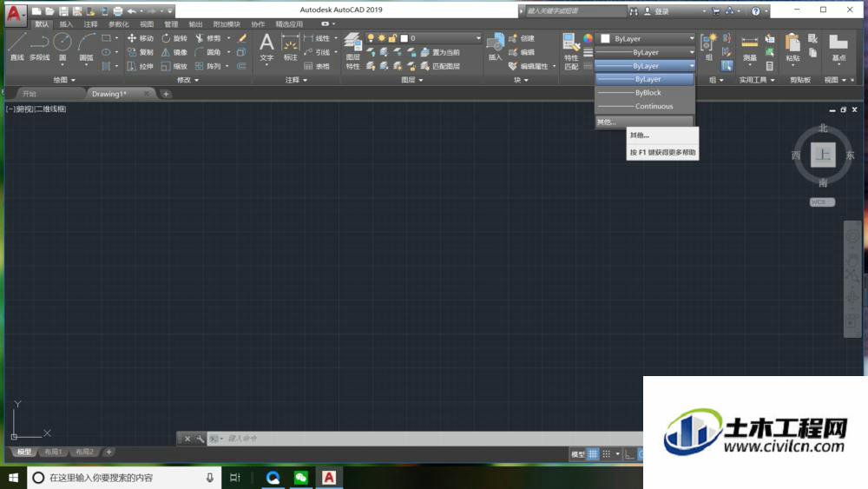The width and height of the screenshot is (868, 489).
Task: Select the Line (直线) drawing tool
Action: [x=16, y=46]
